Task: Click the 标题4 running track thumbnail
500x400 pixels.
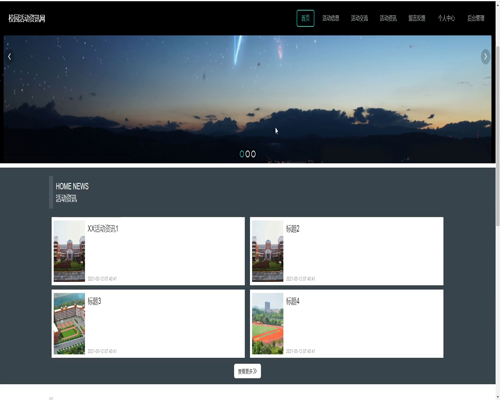Action: coord(268,324)
